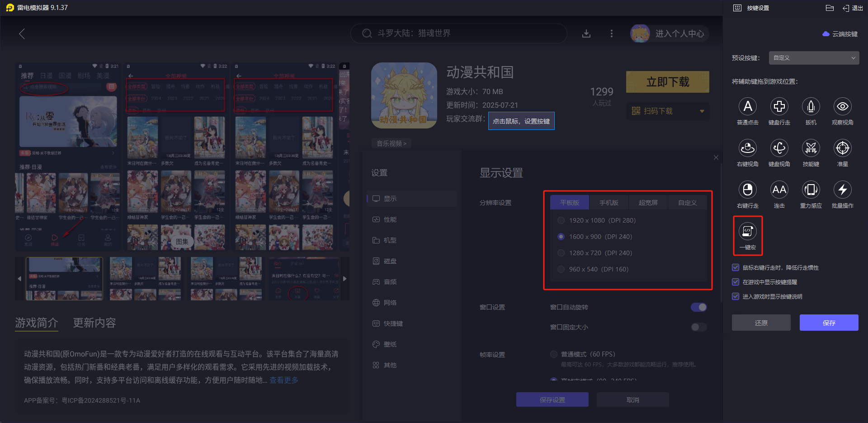Viewport: 868px width, 423px height.
Task: Click the 保存 button in key panel
Action: click(829, 323)
